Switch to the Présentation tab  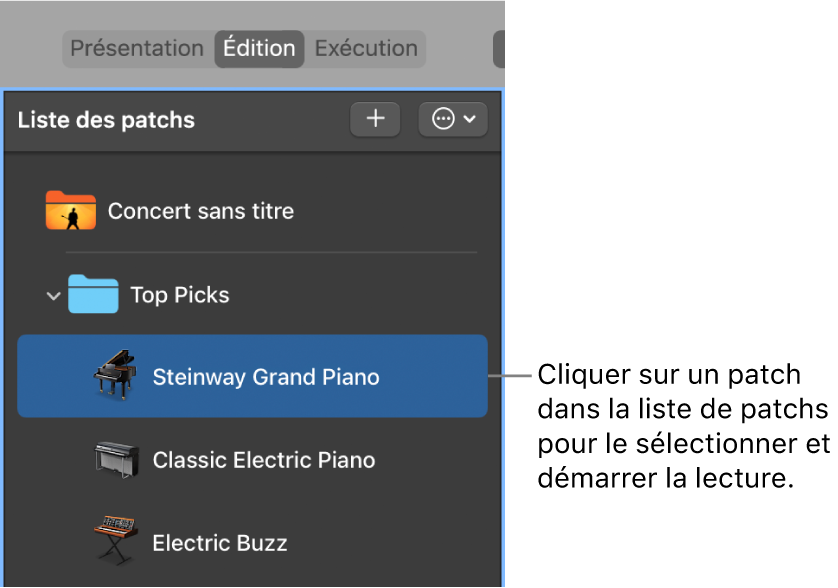pyautogui.click(x=137, y=48)
